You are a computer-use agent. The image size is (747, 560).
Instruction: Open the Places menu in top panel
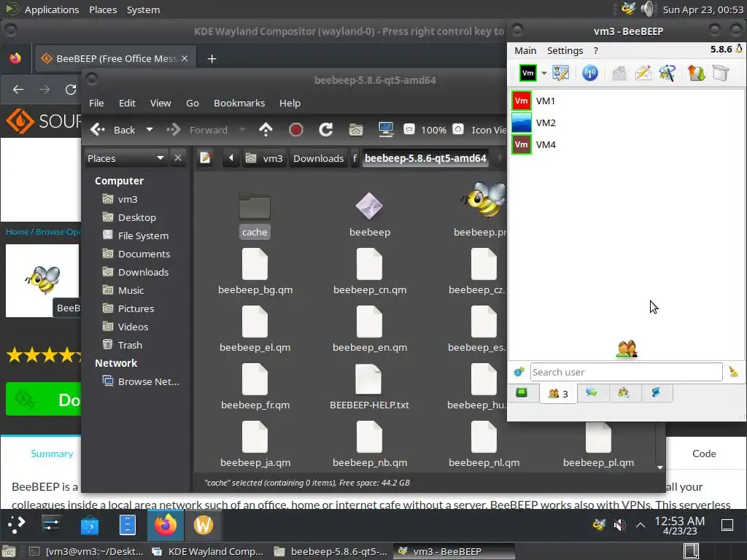point(102,9)
